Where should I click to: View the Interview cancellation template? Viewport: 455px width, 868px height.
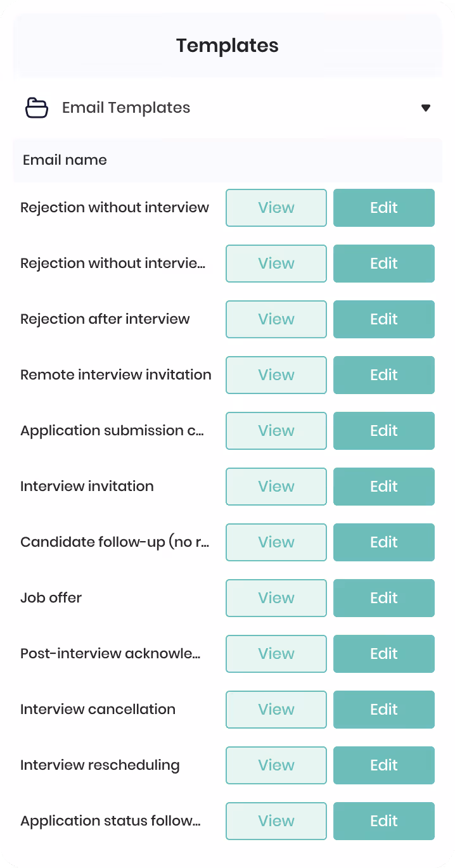(276, 710)
